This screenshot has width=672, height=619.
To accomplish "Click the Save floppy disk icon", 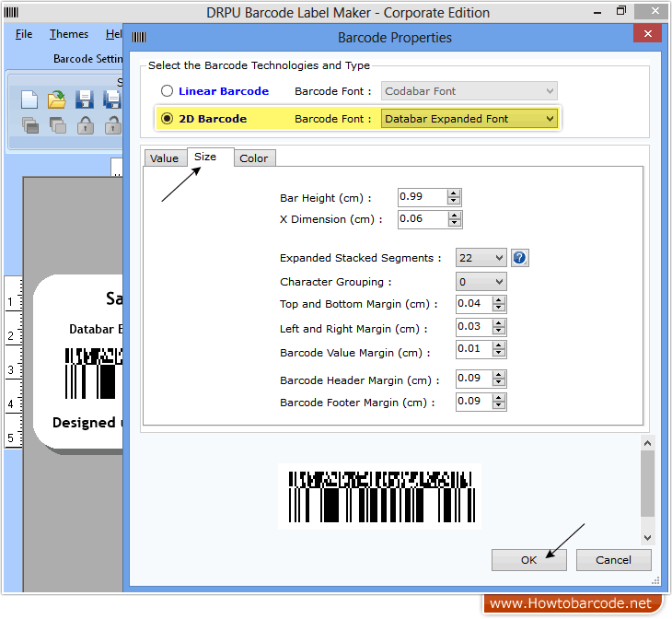I will click(x=85, y=99).
